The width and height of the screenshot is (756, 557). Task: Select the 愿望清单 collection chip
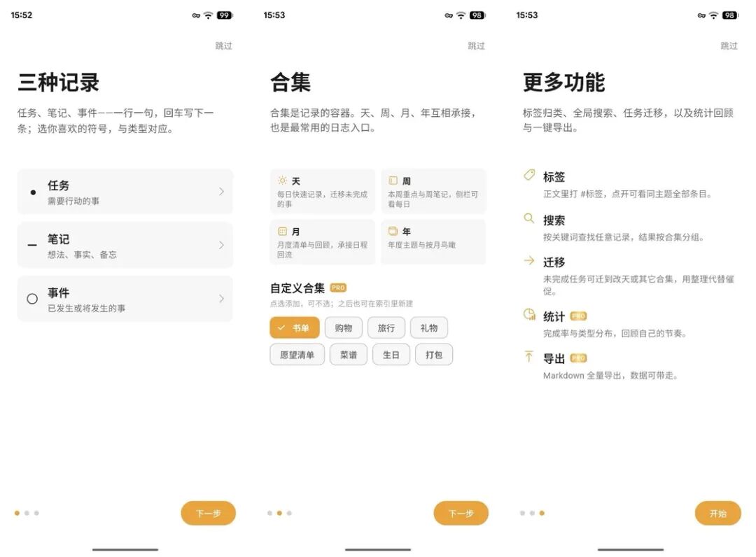tap(297, 355)
